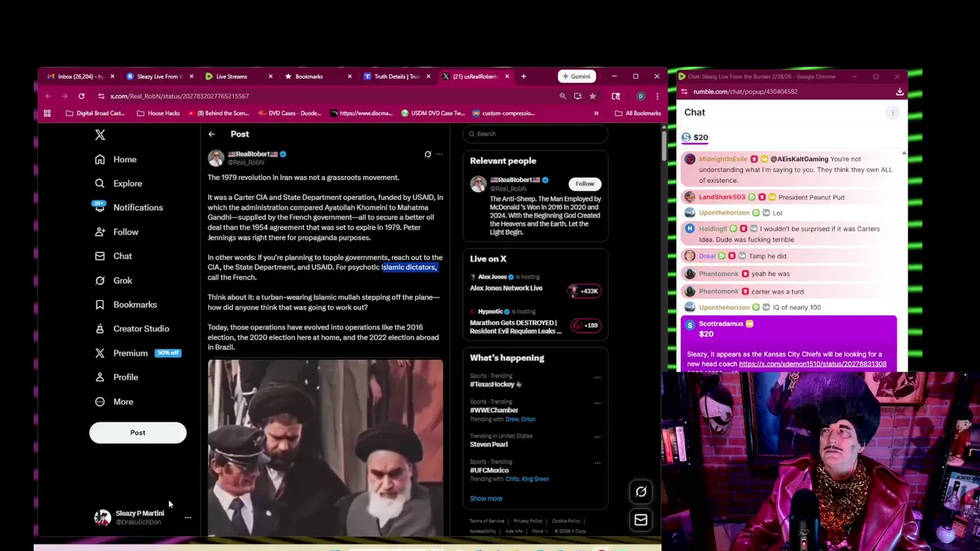Click Scottradamus username in purple rant

[x=721, y=324]
